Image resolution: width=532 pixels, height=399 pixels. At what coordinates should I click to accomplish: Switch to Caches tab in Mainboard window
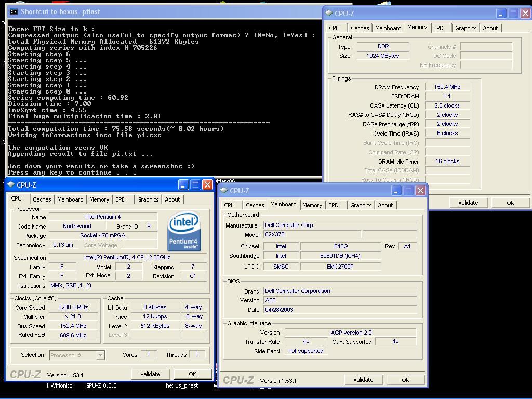255,205
